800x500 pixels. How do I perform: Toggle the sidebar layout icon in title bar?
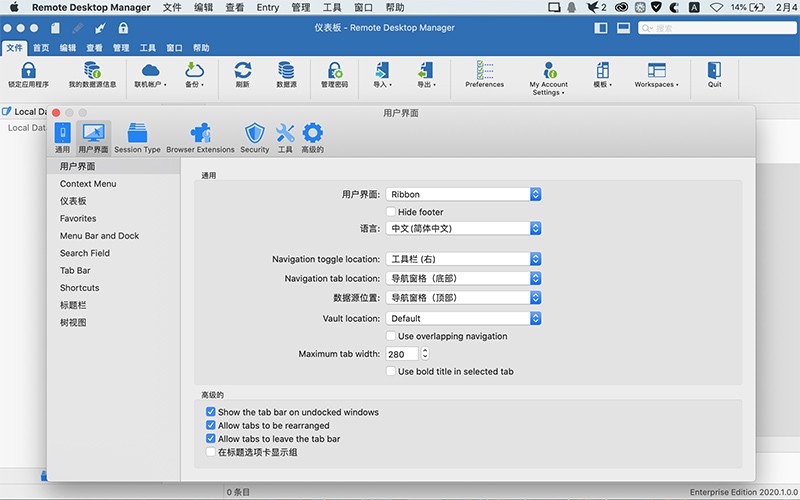point(601,28)
